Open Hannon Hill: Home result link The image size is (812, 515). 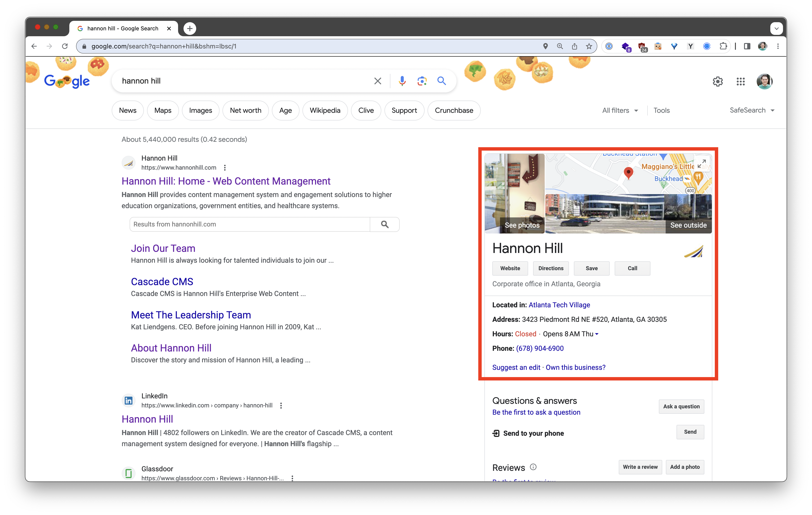tap(226, 181)
